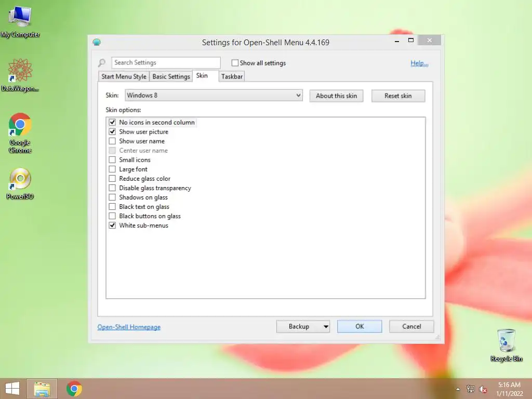The width and height of the screenshot is (532, 399).
Task: Minimize the Open-Shell settings window
Action: coord(396,41)
